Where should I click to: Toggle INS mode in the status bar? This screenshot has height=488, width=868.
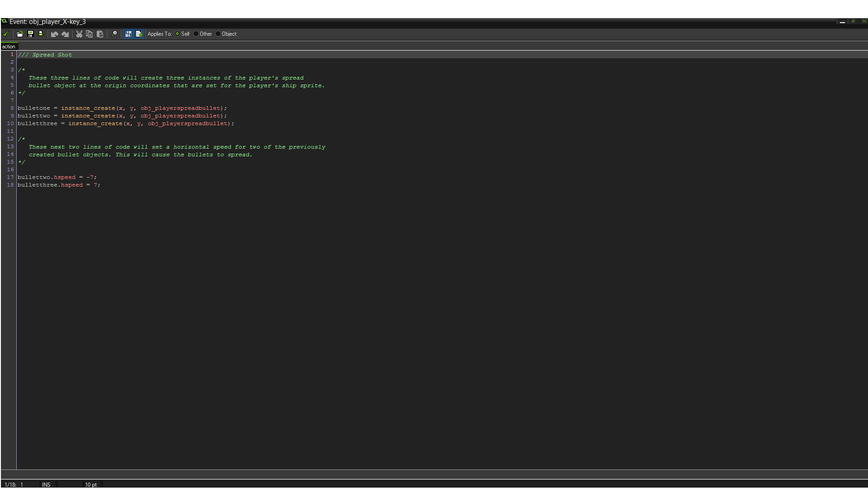pyautogui.click(x=46, y=484)
